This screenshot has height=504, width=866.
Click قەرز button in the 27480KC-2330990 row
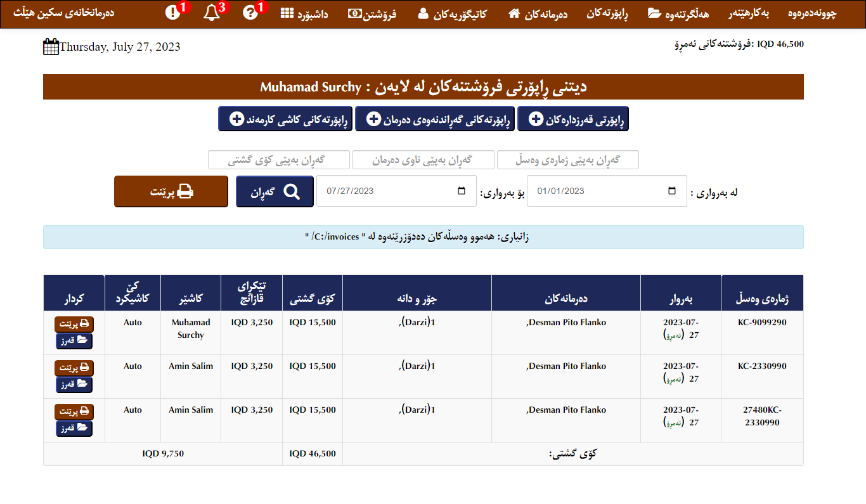(x=74, y=429)
